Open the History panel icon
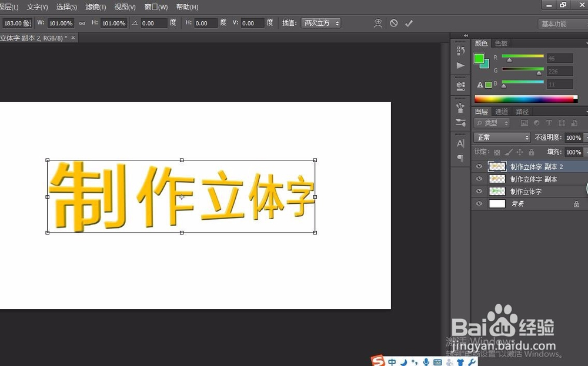Viewport: 588px width, 366px height. pos(460,51)
